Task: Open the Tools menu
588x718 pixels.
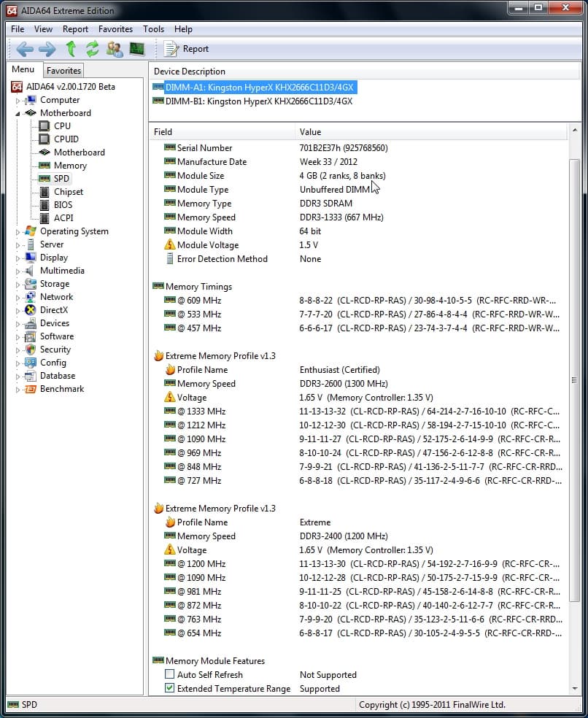Action: click(x=153, y=29)
